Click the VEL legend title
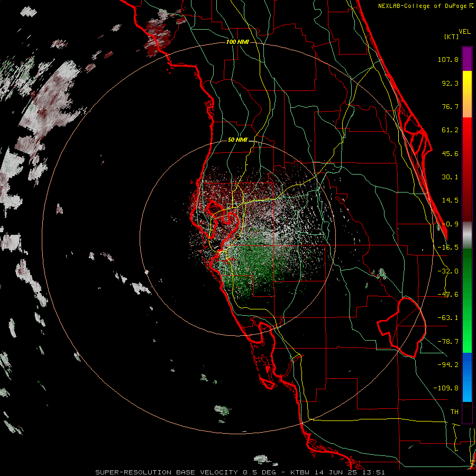476x476 pixels. click(x=465, y=32)
